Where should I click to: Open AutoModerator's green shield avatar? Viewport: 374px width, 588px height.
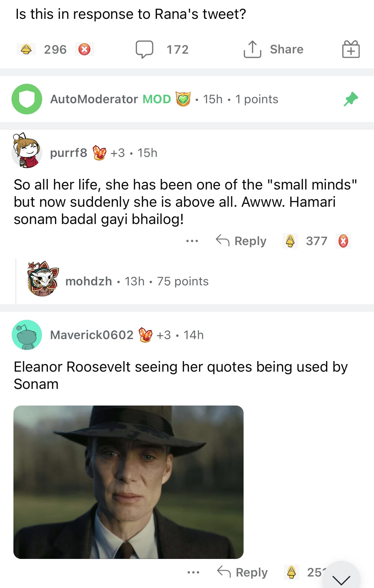[x=27, y=99]
